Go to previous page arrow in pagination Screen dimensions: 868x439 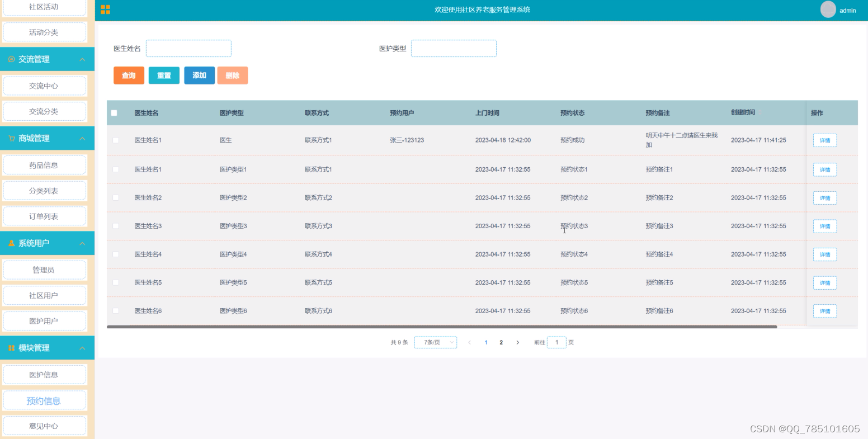click(x=469, y=342)
